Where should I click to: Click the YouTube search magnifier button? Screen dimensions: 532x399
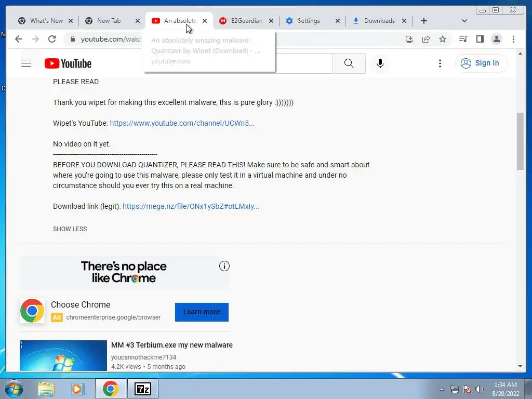[x=349, y=63]
